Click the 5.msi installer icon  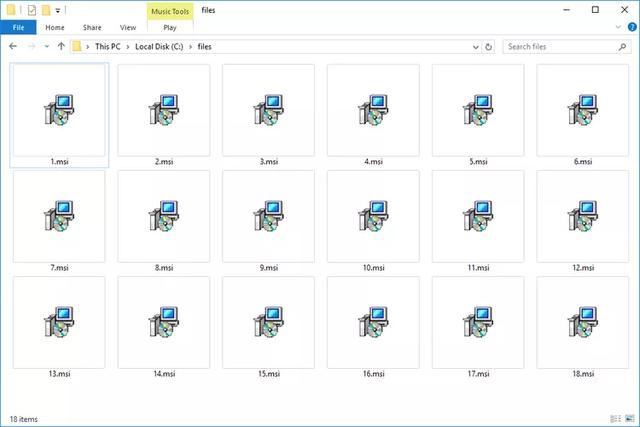[x=477, y=111]
